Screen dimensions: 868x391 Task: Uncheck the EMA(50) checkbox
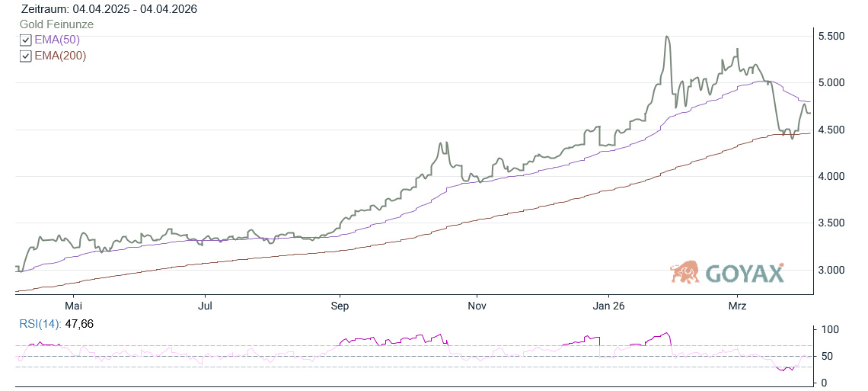point(26,40)
